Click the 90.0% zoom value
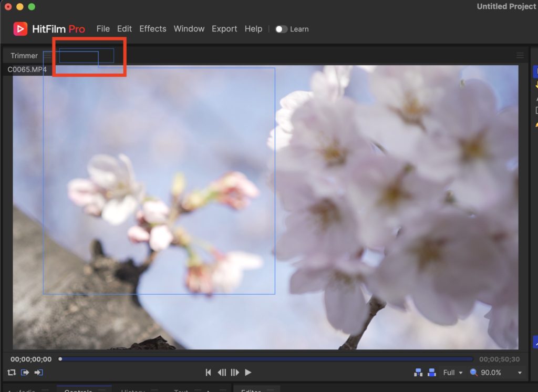The height and width of the screenshot is (392, 538). 491,373
